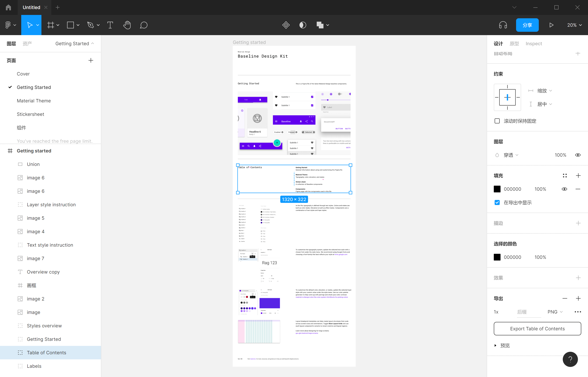Screen dimensions: 588x377
Task: Select the Hand tool
Action: coord(127,25)
